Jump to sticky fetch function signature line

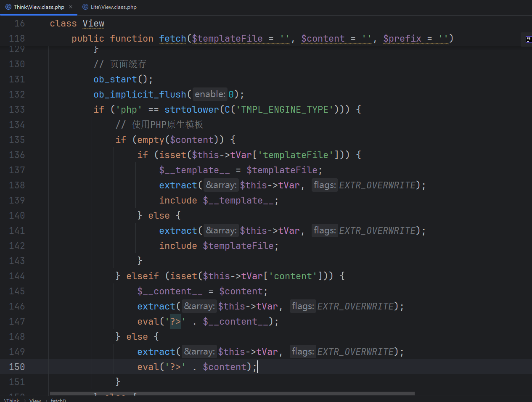pos(172,39)
